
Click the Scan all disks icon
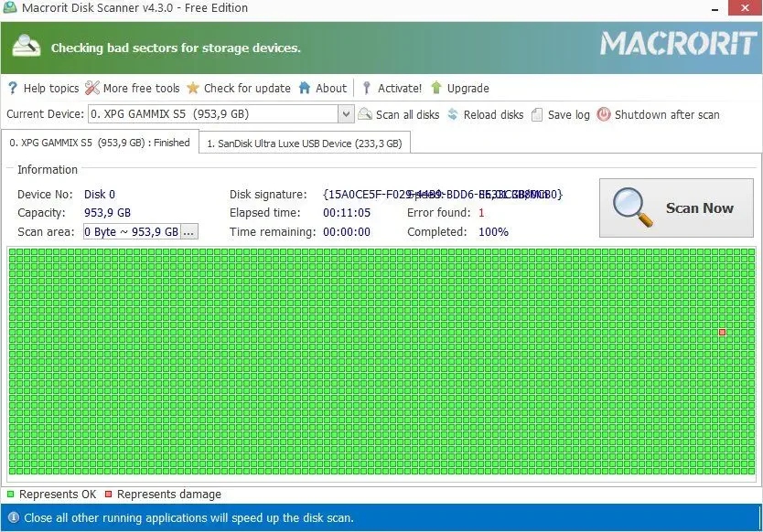click(x=365, y=114)
